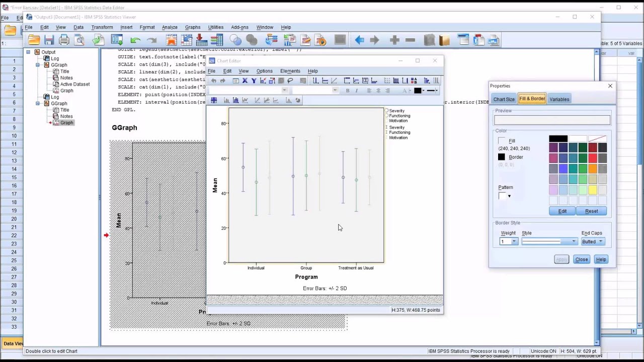Undo the last action in the Viewer toolbar
Screen dimensions: 644x362
(135, 40)
